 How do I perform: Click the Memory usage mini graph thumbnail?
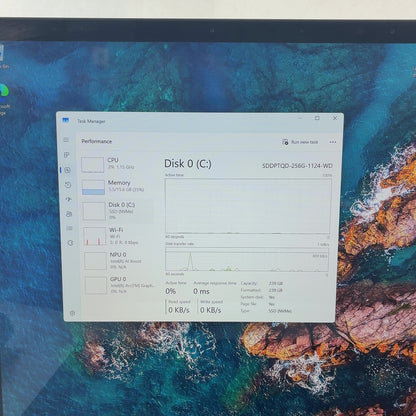[x=93, y=187]
